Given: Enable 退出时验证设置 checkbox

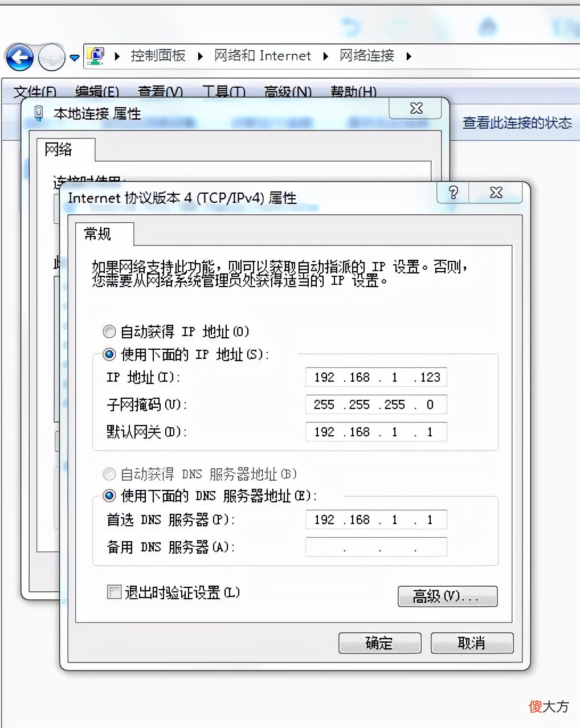Looking at the screenshot, I should point(114,592).
